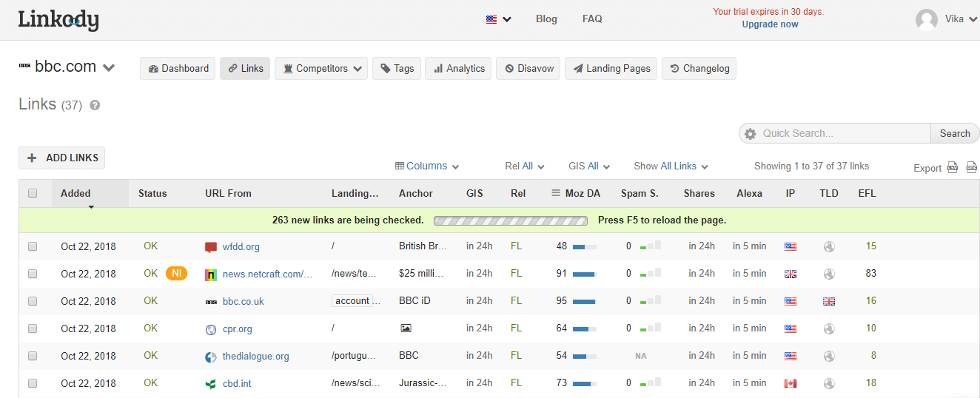980x398 pixels.
Task: Go to the Disavow tab
Action: coord(528,68)
